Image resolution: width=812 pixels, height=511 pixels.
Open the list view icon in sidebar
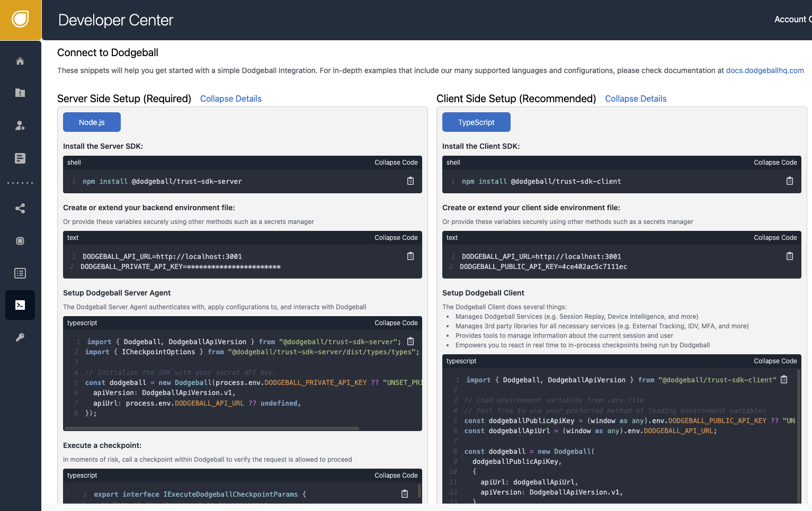click(x=20, y=273)
